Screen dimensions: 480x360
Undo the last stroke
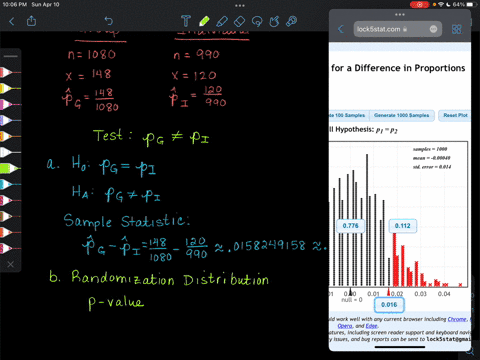(x=109, y=21)
